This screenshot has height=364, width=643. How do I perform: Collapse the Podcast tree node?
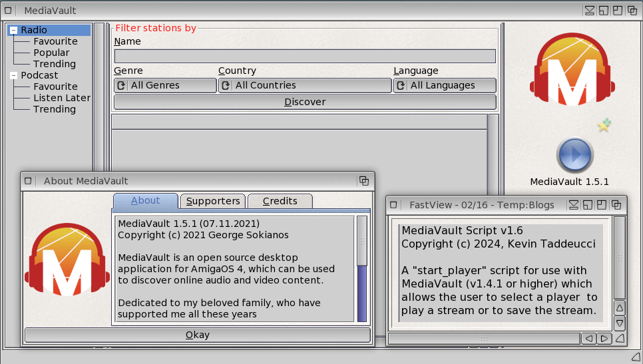point(14,76)
